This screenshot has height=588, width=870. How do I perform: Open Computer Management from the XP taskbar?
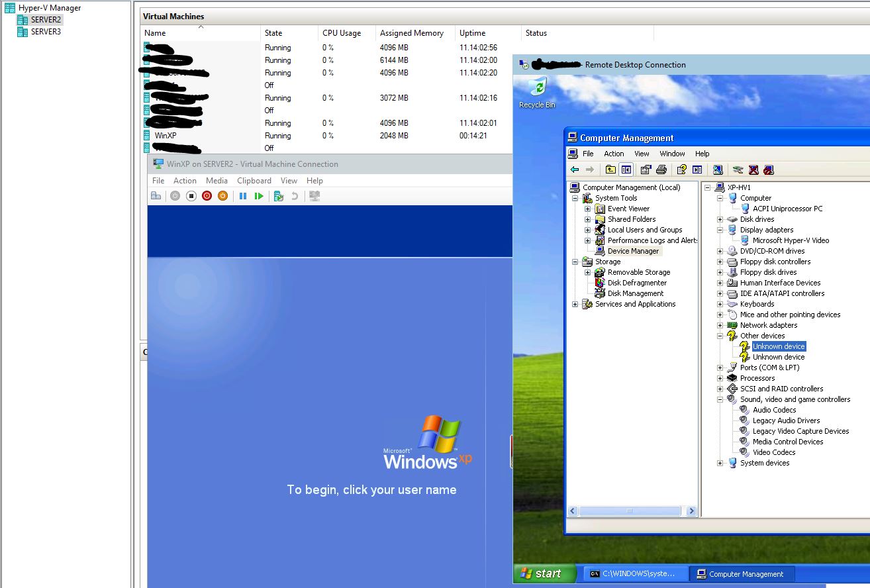742,573
